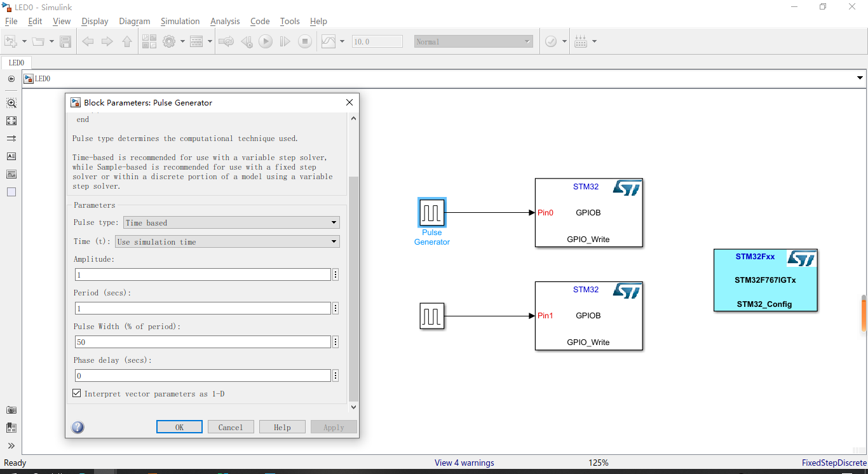Open the Library Browser icon

click(149, 41)
